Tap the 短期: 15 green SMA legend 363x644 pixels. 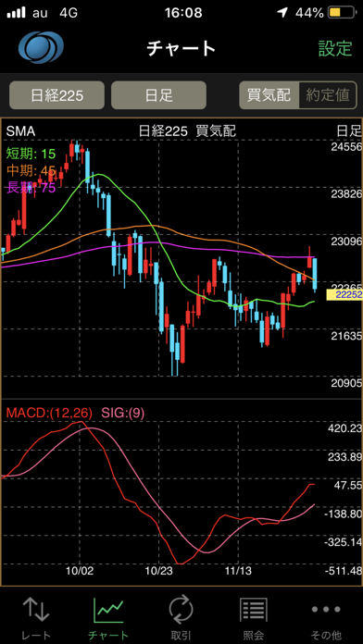click(x=31, y=155)
